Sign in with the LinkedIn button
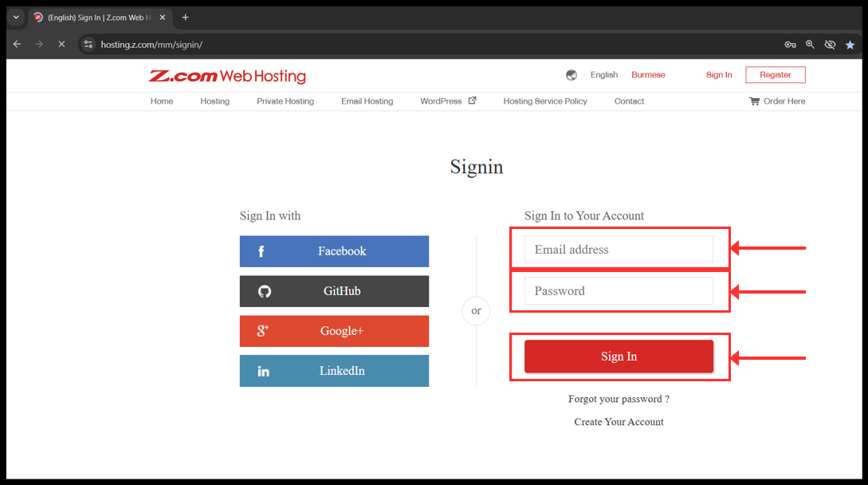868x485 pixels. (x=334, y=371)
